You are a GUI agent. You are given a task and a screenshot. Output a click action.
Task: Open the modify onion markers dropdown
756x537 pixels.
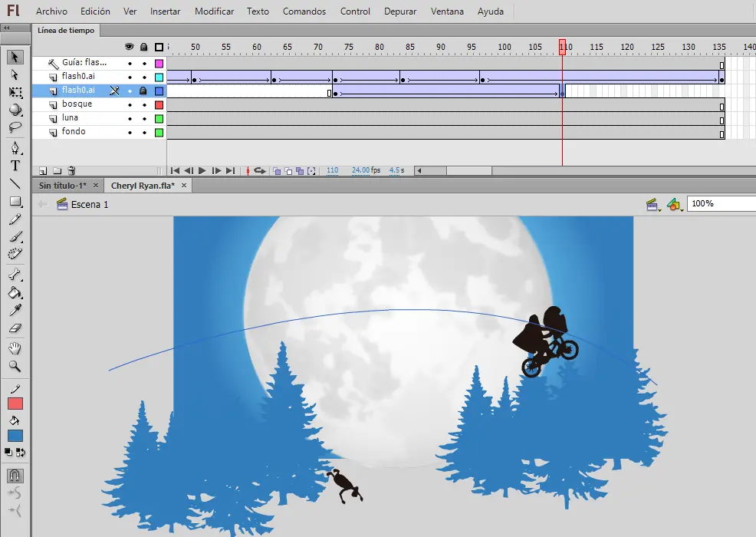point(311,170)
